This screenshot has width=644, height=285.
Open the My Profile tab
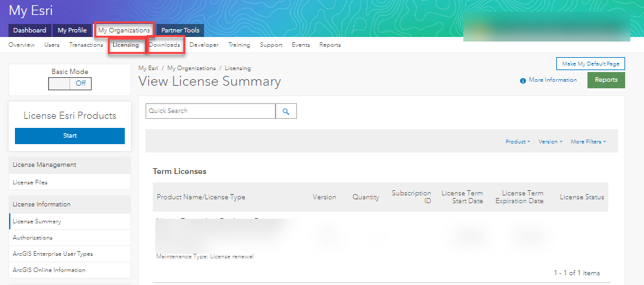pos(72,31)
